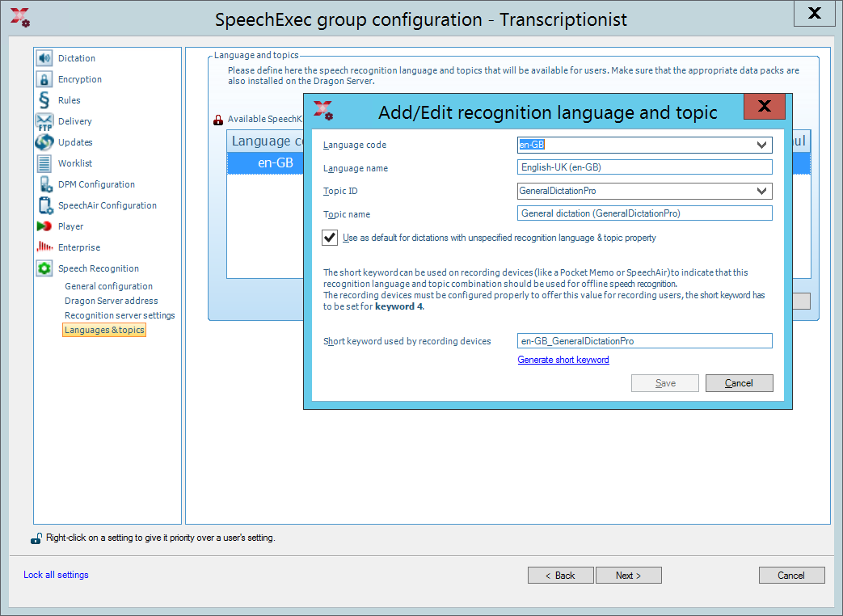Click the SpeechExec logo in main title bar
Viewport: 843px width, 616px height.
tap(20, 18)
